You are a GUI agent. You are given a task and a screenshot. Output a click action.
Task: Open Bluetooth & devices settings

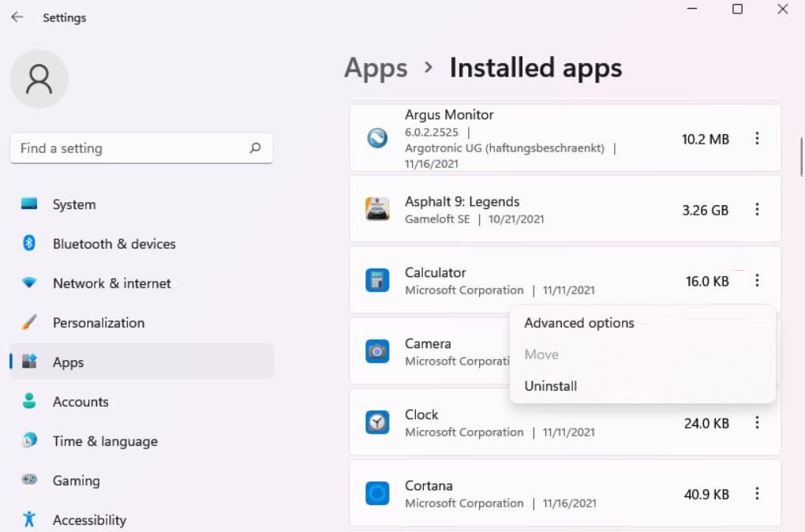click(114, 244)
